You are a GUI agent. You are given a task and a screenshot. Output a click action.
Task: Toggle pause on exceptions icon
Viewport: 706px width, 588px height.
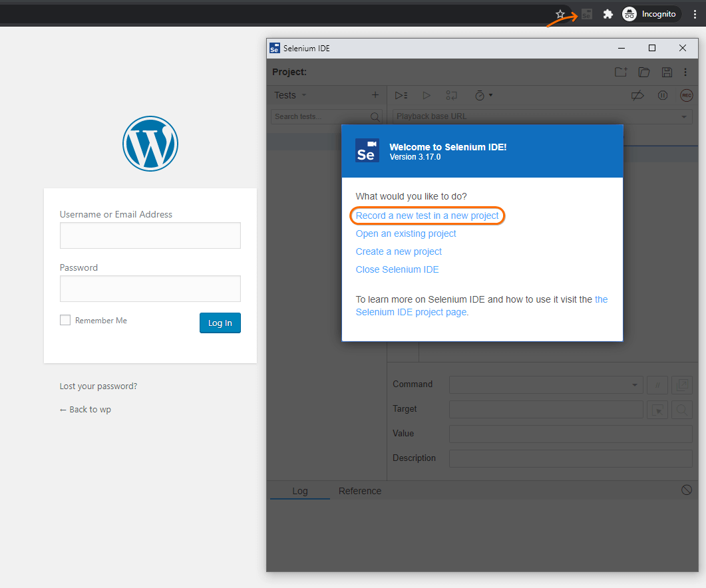tap(662, 95)
